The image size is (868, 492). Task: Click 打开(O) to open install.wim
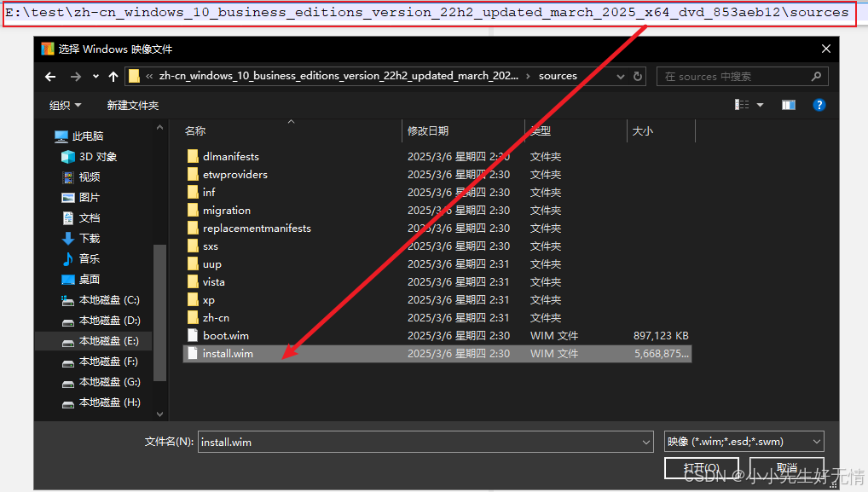(701, 468)
